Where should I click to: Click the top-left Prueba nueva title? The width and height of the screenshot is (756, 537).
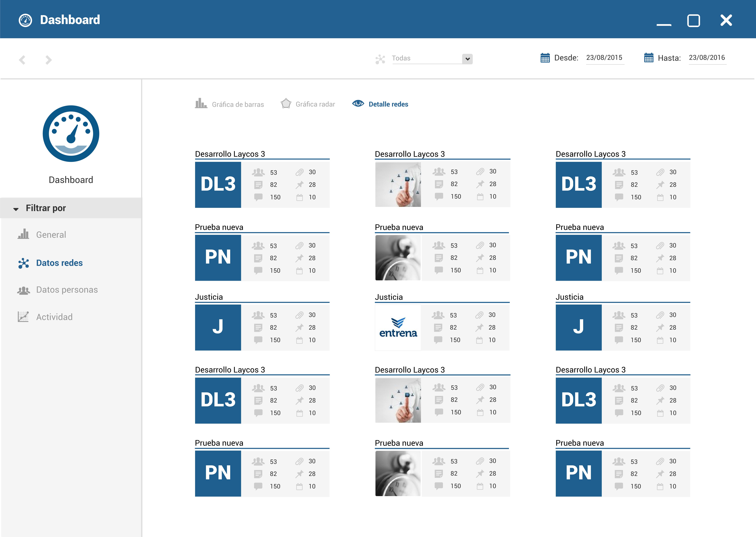219,227
